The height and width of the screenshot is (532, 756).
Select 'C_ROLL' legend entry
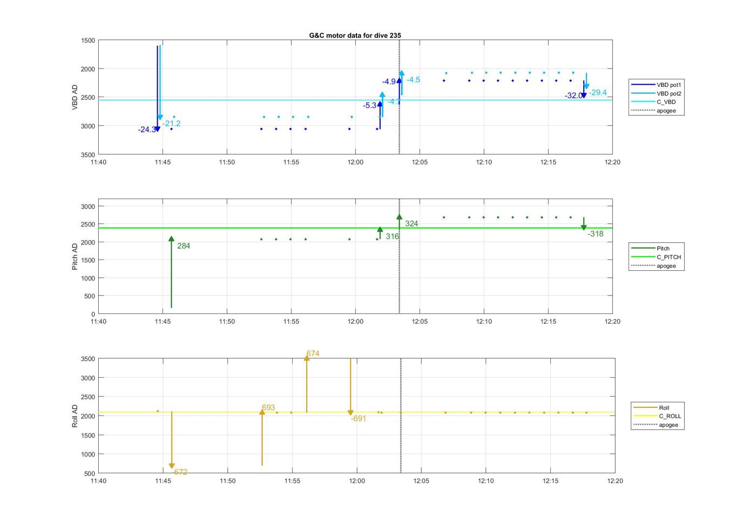point(658,416)
